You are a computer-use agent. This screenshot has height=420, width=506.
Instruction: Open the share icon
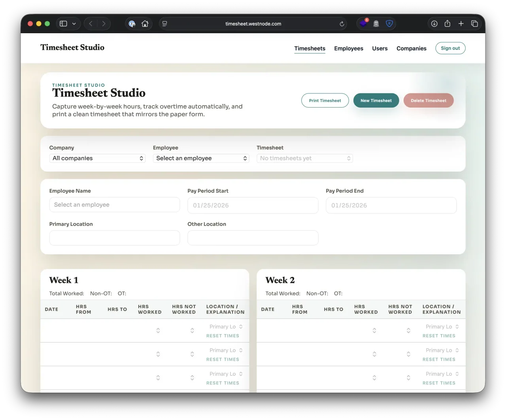pos(447,24)
